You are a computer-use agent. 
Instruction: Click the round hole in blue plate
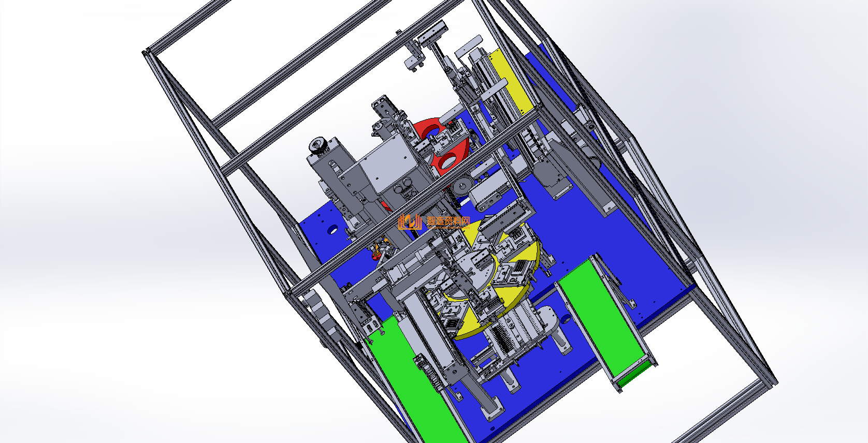click(332, 229)
